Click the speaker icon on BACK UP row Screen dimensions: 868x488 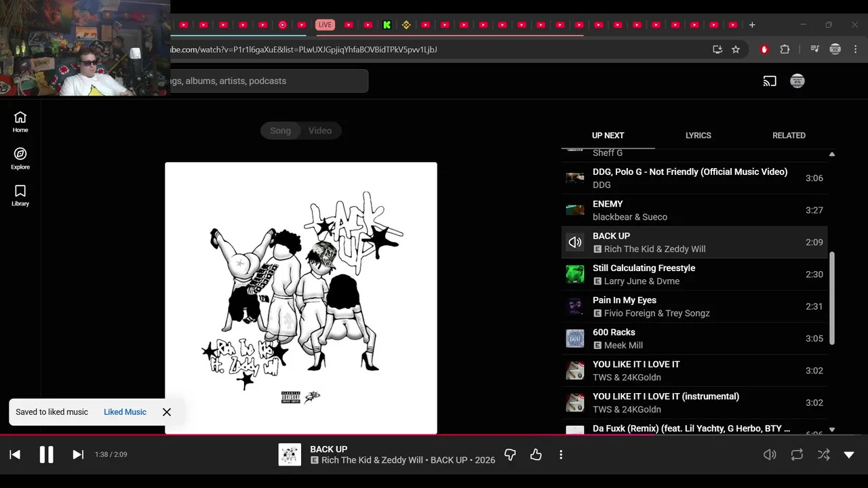[x=575, y=243]
